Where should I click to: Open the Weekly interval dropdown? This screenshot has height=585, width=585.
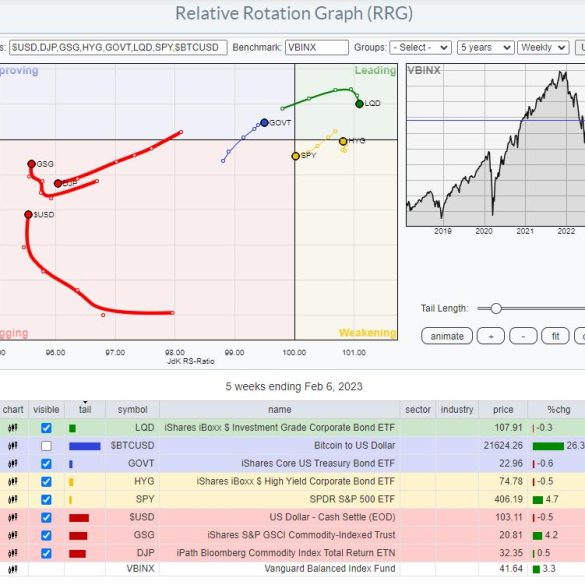pos(543,48)
